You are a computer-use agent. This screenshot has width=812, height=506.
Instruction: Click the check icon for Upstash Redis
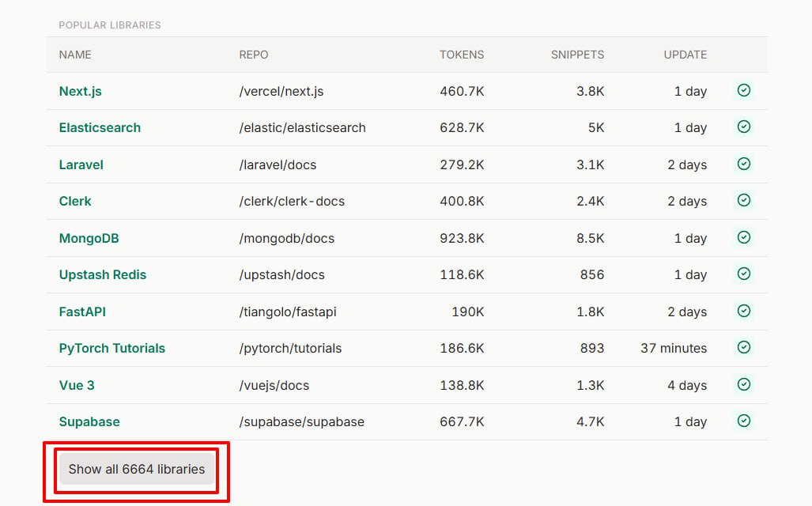pyautogui.click(x=743, y=274)
